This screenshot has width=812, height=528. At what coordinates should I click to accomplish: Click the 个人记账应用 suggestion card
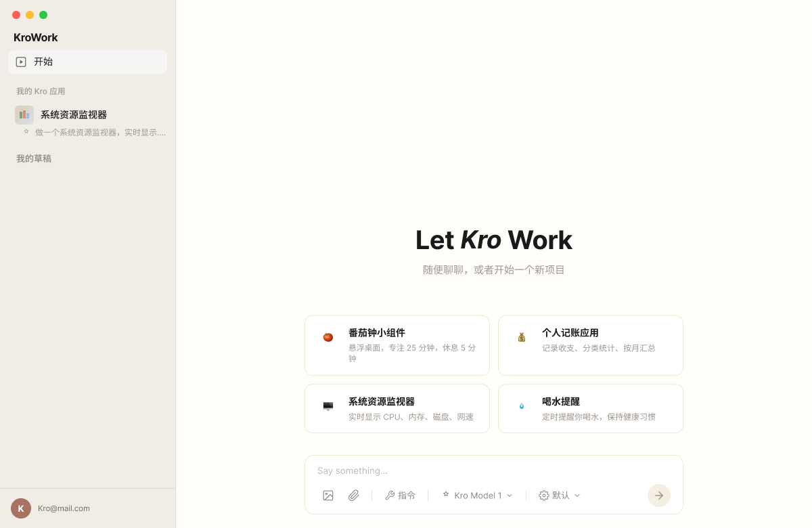click(x=590, y=345)
